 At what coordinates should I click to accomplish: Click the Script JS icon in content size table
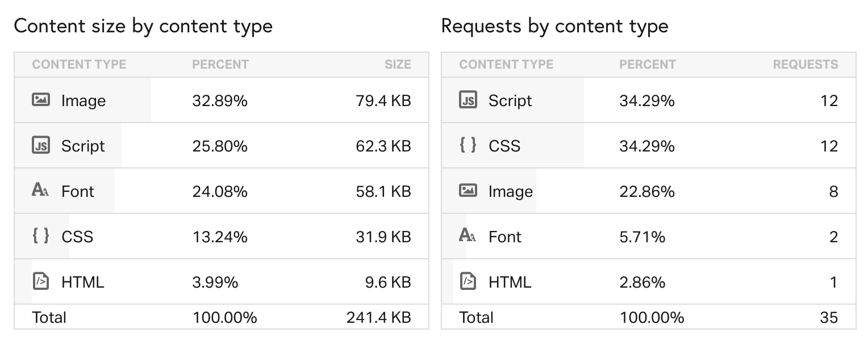[41, 146]
